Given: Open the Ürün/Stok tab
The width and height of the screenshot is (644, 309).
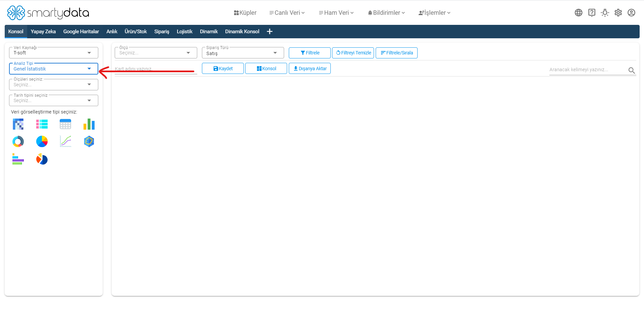Looking at the screenshot, I should 136,32.
